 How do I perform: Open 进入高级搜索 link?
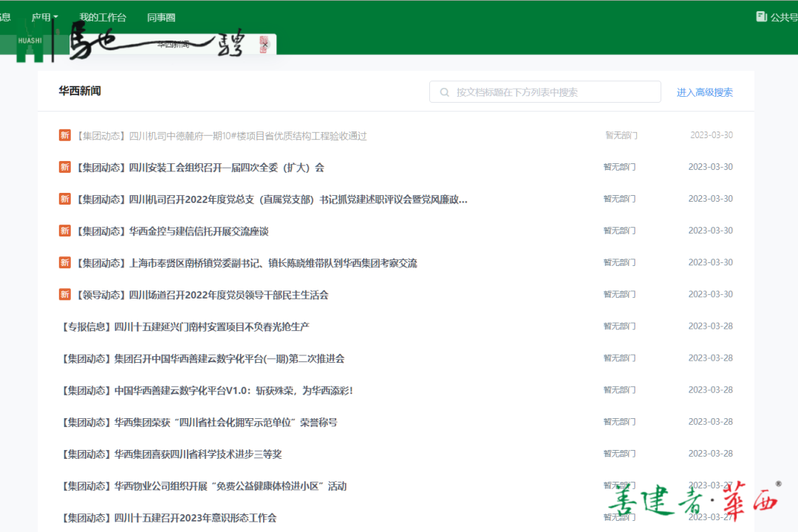(704, 92)
